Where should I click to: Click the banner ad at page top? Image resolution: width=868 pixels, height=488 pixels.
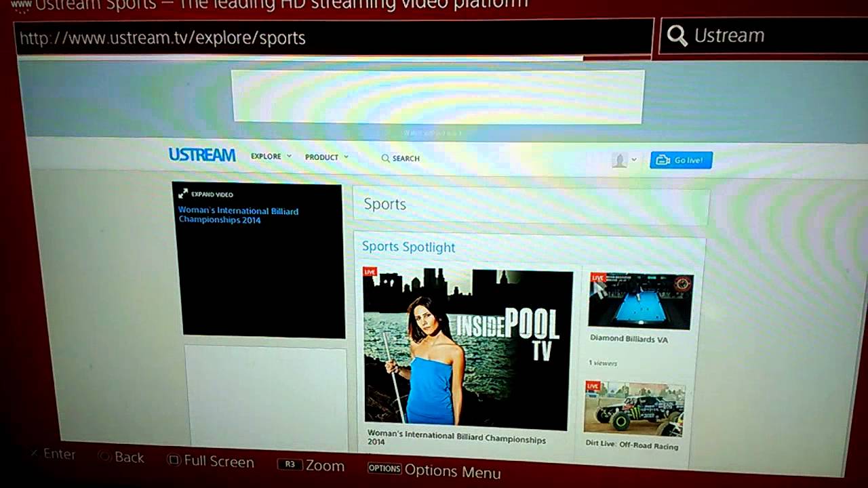pyautogui.click(x=438, y=96)
